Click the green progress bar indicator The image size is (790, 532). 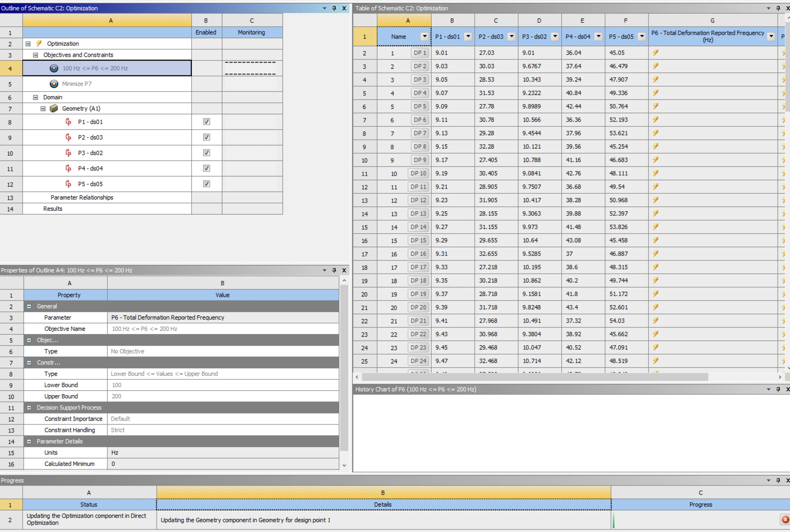613,520
